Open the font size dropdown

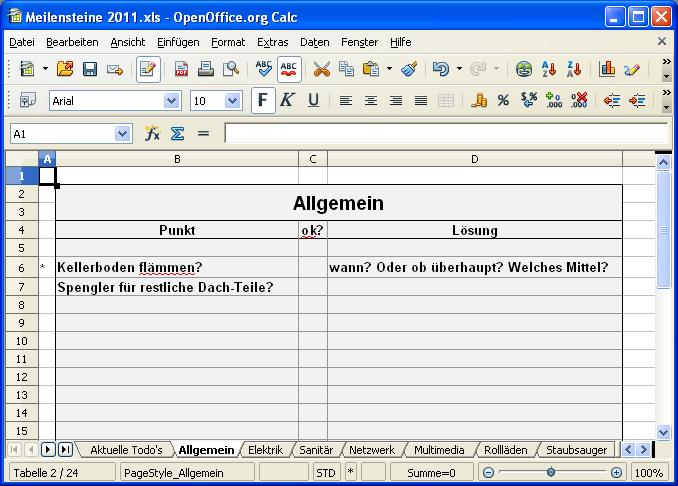(233, 101)
